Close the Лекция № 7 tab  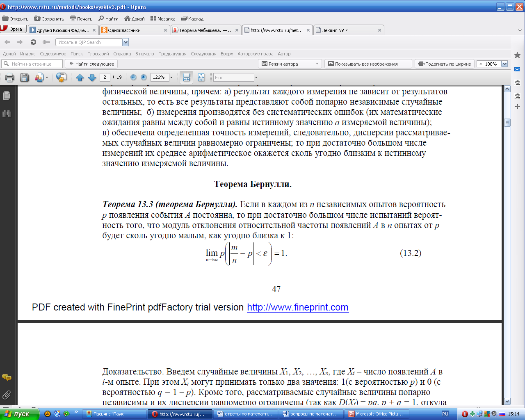[x=379, y=30]
